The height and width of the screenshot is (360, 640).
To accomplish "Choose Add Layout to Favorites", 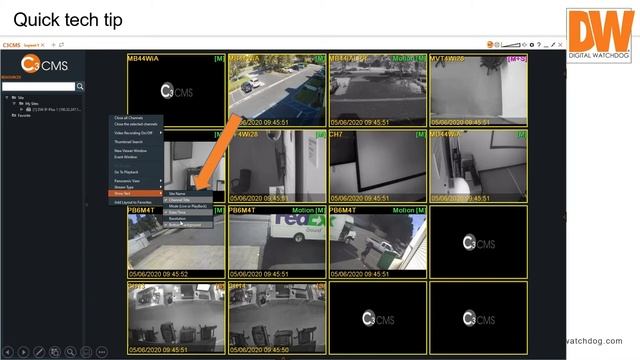I will tap(133, 202).
